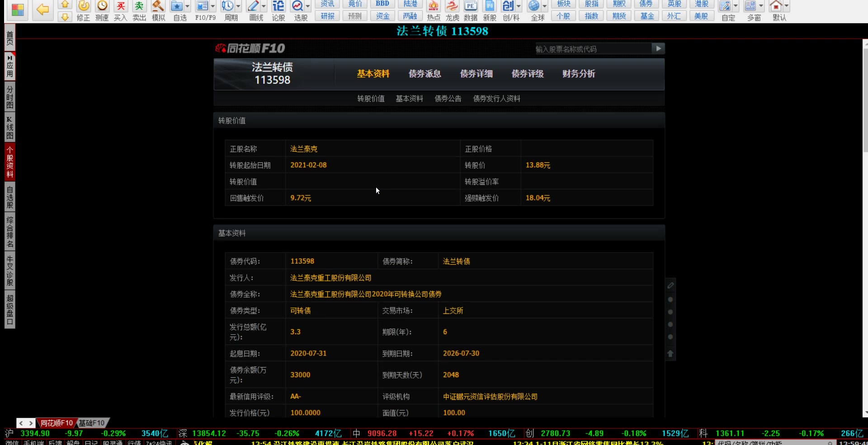Open the 模拟 simulated trading gavel icon
The image size is (868, 445).
(x=158, y=11)
